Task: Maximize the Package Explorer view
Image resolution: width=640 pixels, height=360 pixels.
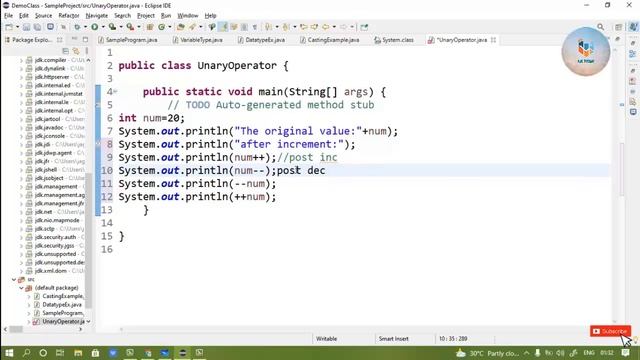Action: 85,39
